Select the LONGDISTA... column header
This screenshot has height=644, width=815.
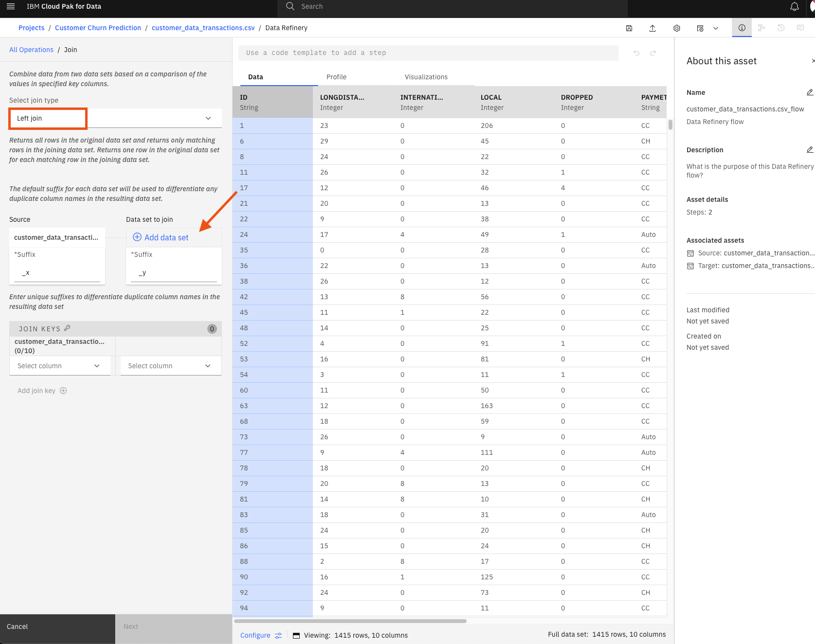(353, 102)
